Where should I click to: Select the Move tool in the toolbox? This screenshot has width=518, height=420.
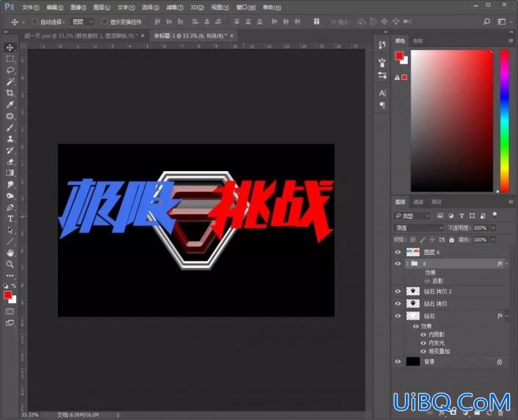pos(10,48)
